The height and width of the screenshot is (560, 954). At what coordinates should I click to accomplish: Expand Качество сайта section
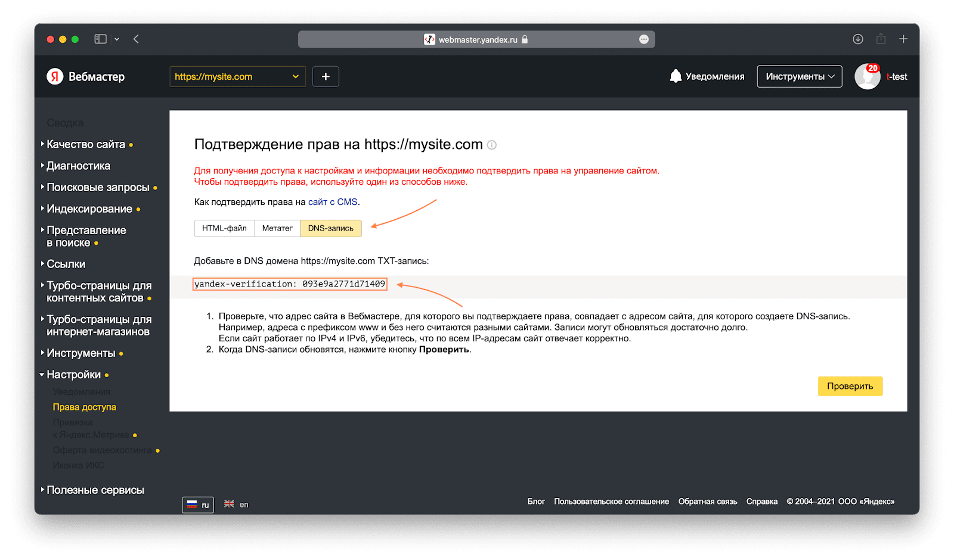coord(86,144)
